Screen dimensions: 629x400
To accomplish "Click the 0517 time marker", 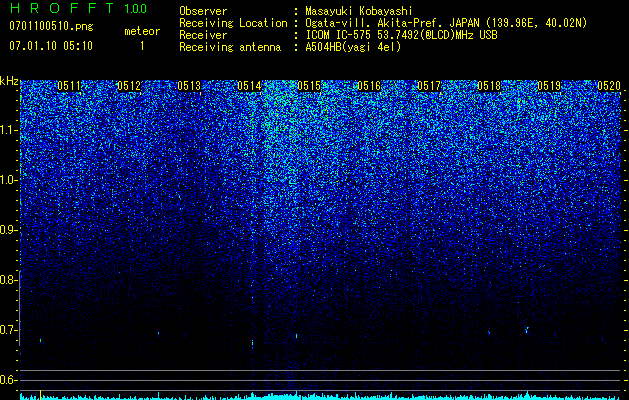I will click(x=429, y=86).
